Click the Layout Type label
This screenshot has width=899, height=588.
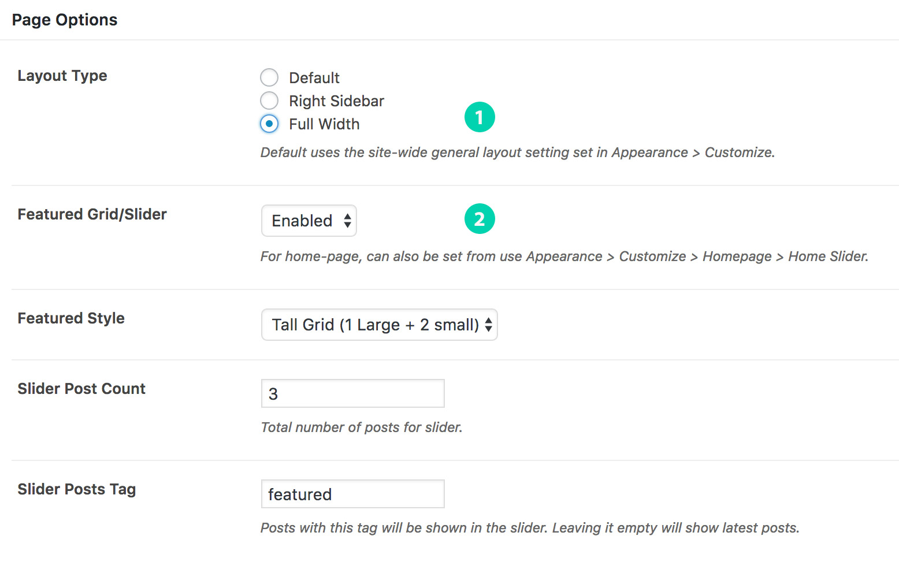(62, 76)
